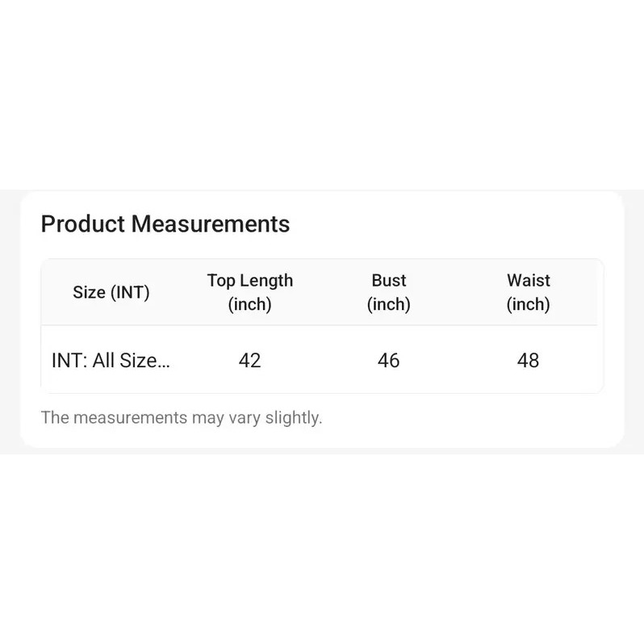
Task: Click the Product Measurements heading
Action: click(165, 224)
